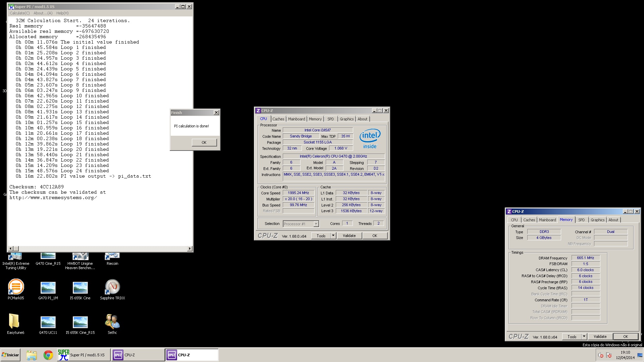Select Mainboard tab in right CPU-Z window
This screenshot has height=362, width=644.
point(547,220)
